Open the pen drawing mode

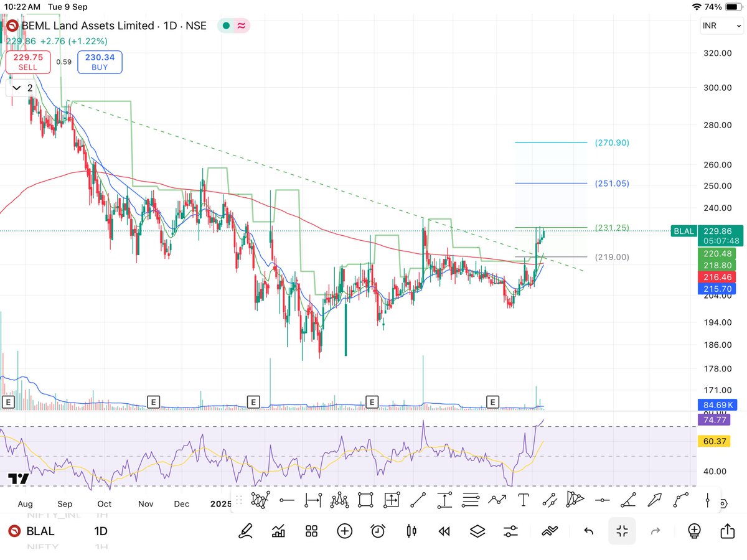click(x=246, y=531)
